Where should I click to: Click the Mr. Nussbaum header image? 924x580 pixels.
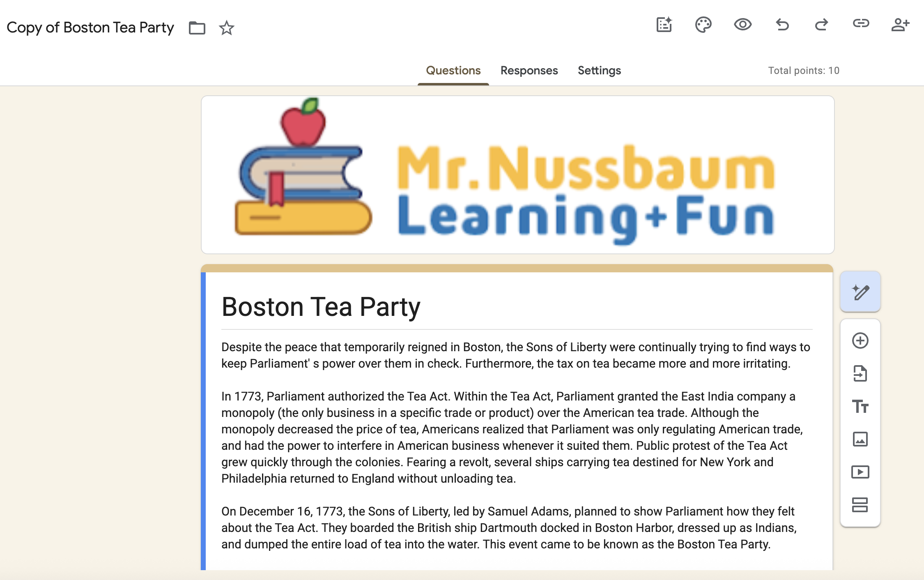pyautogui.click(x=517, y=175)
